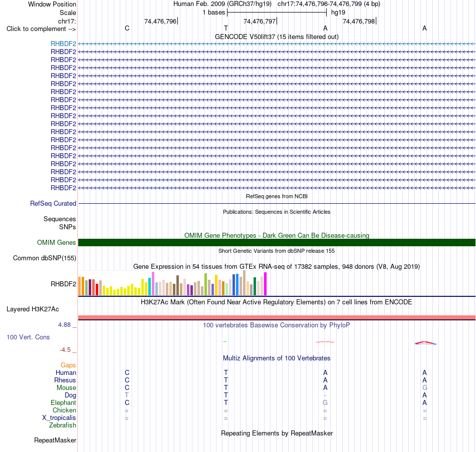
Task: Click the magenta last bar in GTEx chart
Action: tap(266, 284)
